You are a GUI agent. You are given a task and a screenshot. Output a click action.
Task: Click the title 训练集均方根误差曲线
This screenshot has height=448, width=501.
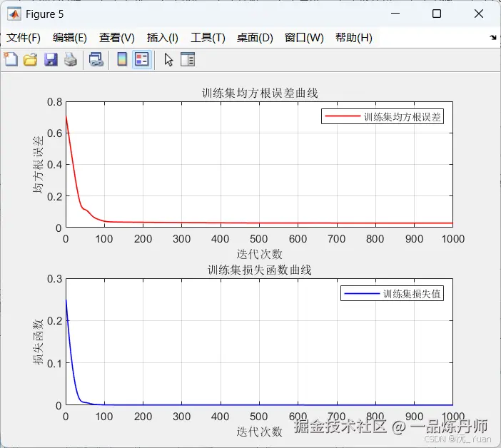pos(260,93)
